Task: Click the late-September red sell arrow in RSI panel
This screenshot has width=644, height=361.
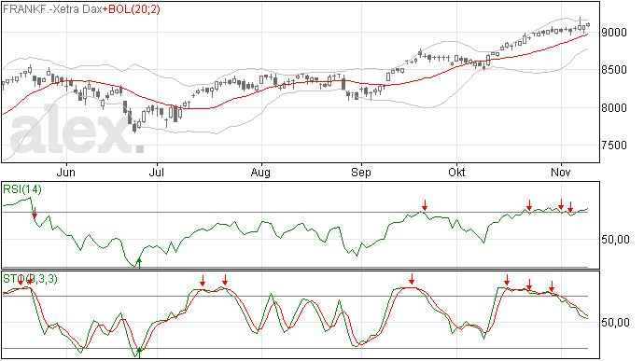Action: click(425, 205)
